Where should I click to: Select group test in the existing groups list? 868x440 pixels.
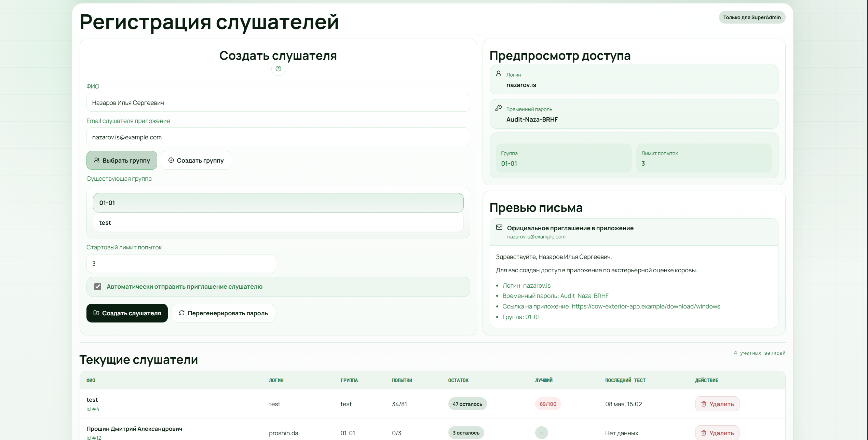[x=278, y=222]
